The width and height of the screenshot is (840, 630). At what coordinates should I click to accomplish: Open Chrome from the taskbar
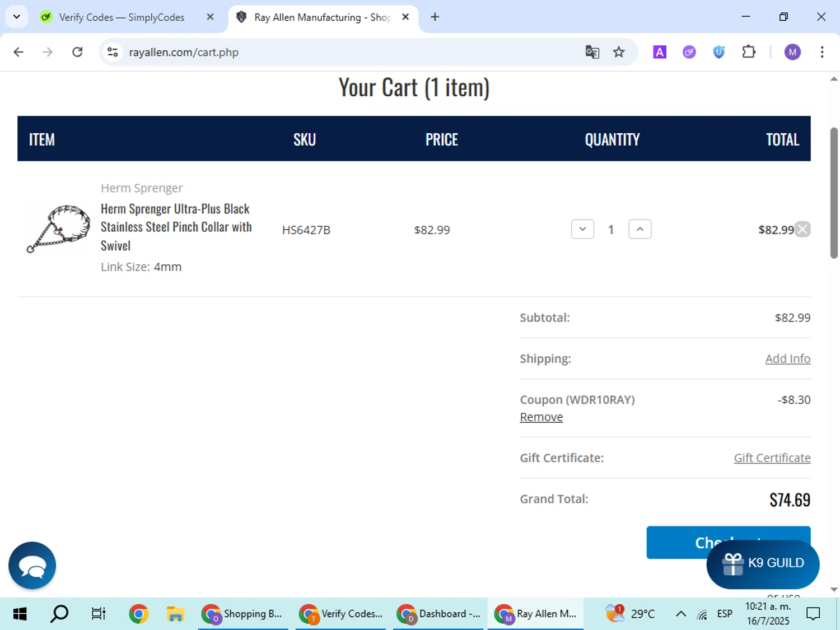(138, 614)
